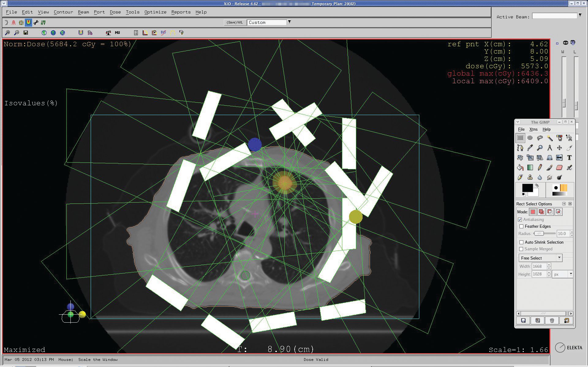Click GIMP reset tool options button
Image resolution: width=588 pixels, height=367 pixels.
566,320
